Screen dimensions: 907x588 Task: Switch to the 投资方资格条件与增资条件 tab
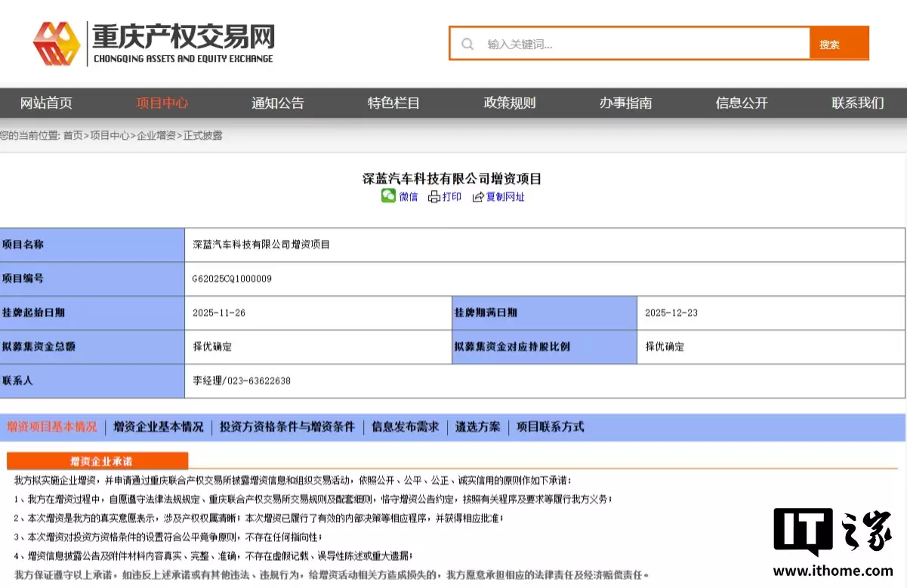tap(289, 426)
